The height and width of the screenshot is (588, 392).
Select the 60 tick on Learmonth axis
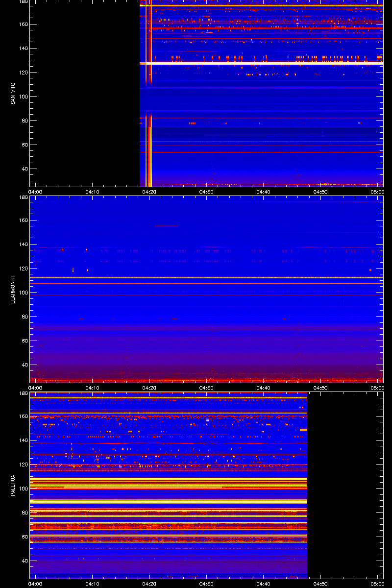(24, 341)
